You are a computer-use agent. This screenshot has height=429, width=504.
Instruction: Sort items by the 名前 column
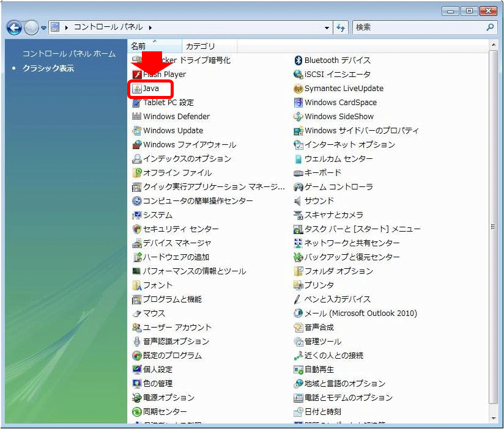[155, 46]
